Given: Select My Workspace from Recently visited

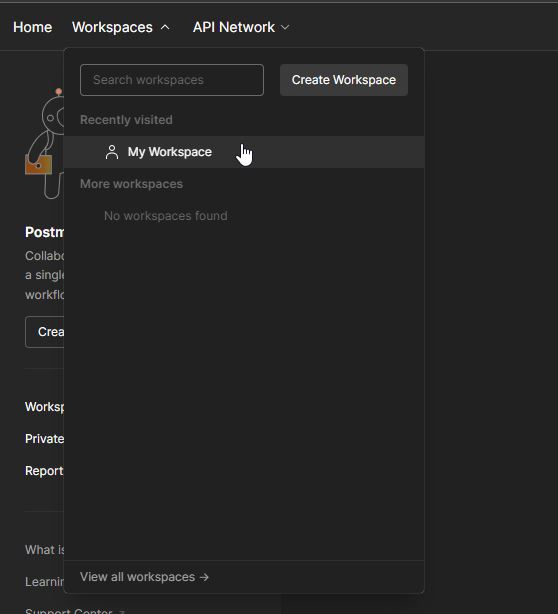Looking at the screenshot, I should (x=244, y=152).
